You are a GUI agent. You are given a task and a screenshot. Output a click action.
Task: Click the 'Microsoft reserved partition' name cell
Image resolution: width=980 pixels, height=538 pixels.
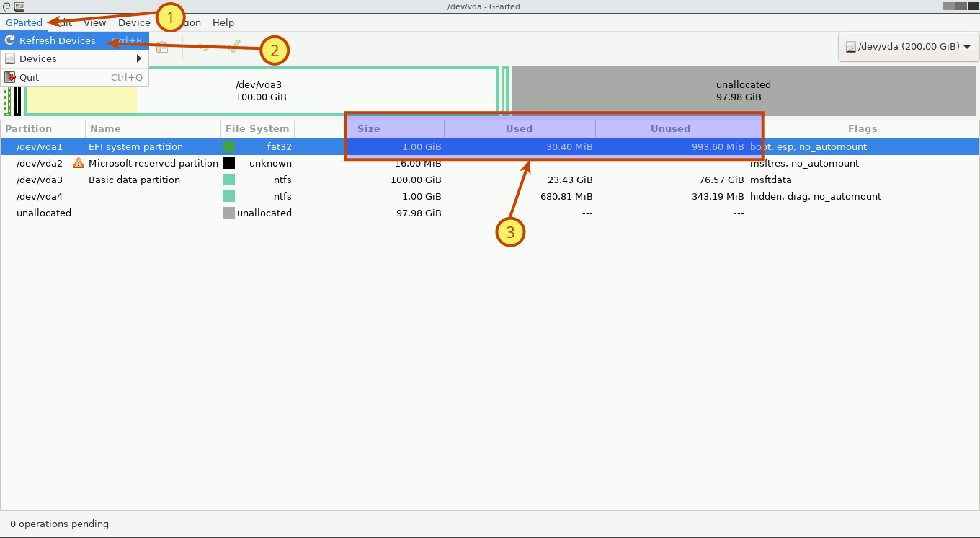click(x=153, y=163)
